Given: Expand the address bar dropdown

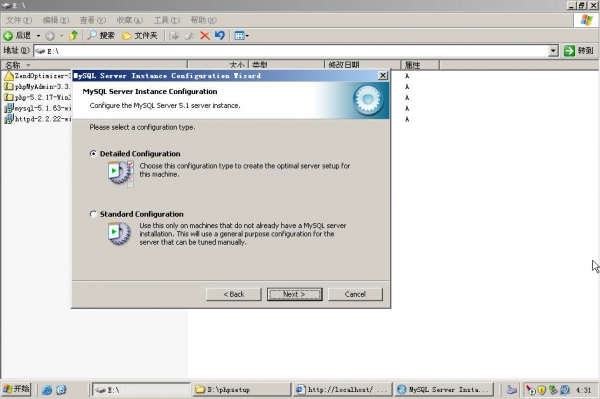Looking at the screenshot, I should (x=553, y=51).
